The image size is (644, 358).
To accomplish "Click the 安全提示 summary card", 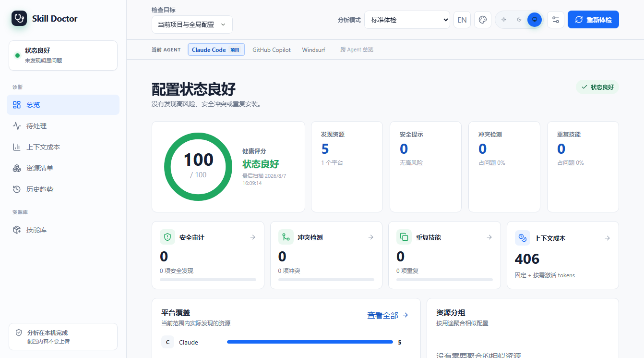I will (426, 167).
